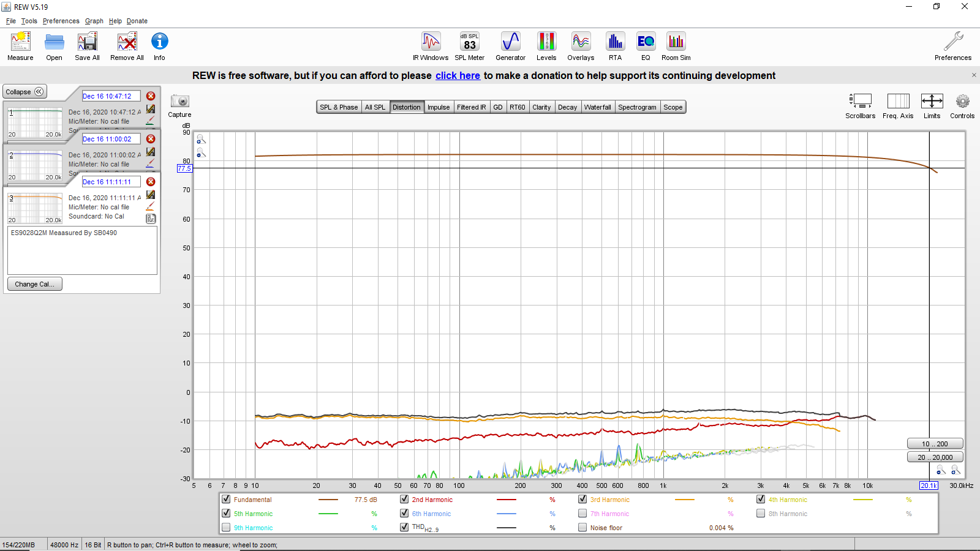The image size is (980, 551).
Task: Switch to SPL & Phase graph tab
Action: tap(339, 107)
